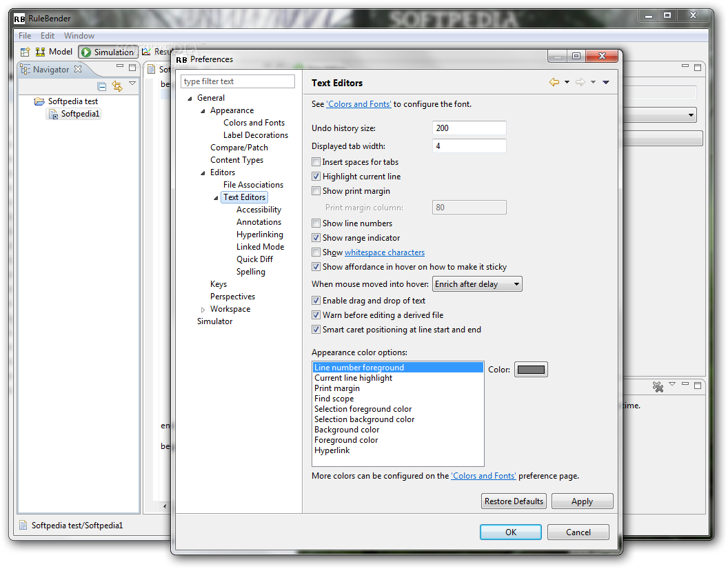This screenshot has height=569, width=728.
Task: Switch to Simulation perspective
Action: [108, 52]
